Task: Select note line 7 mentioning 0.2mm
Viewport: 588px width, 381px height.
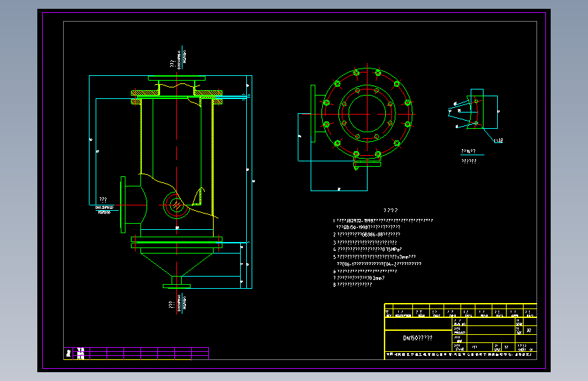Action: pyautogui.click(x=359, y=278)
